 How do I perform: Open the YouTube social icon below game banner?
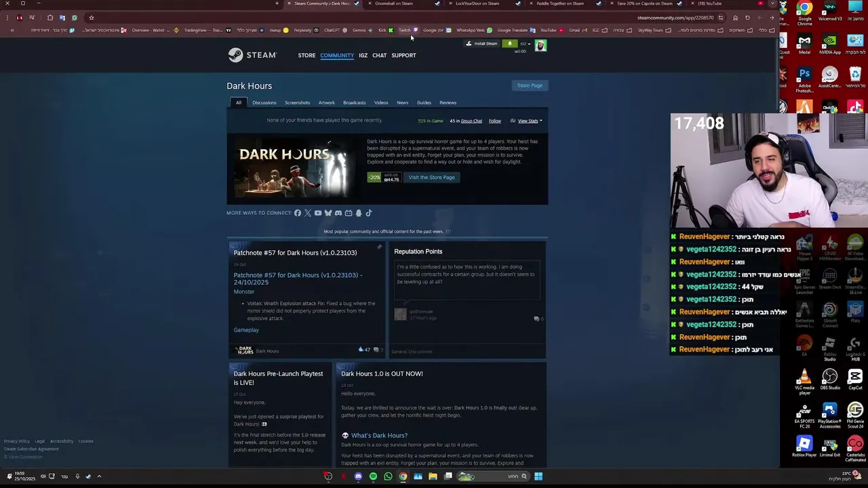click(318, 213)
